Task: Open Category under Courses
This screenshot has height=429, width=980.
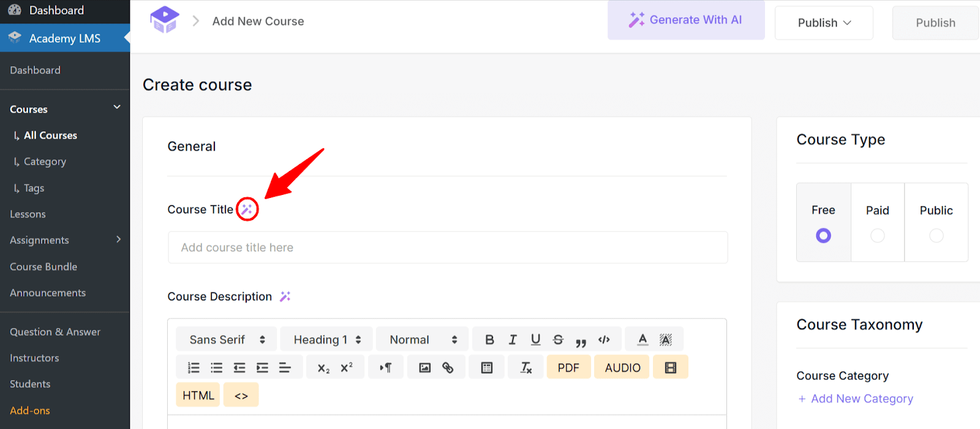Action: pos(45,162)
